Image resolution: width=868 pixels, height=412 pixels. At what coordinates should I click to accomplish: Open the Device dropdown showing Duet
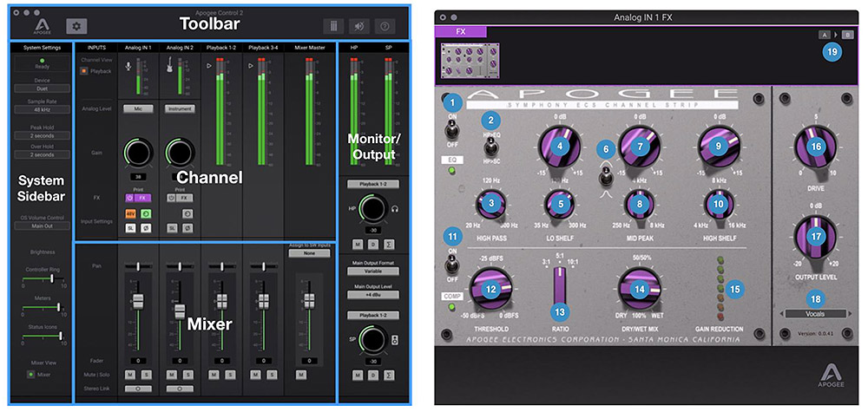pyautogui.click(x=42, y=88)
